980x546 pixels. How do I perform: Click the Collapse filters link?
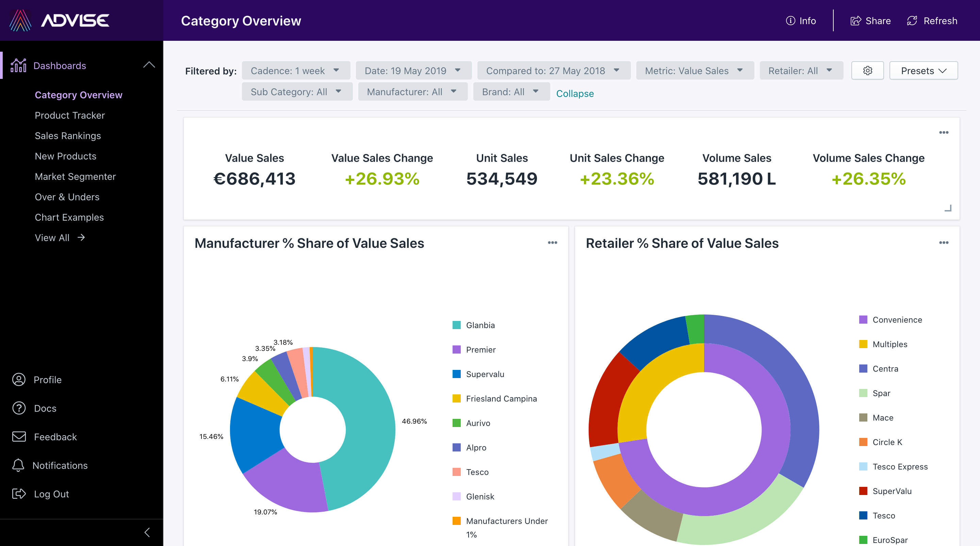pos(575,93)
